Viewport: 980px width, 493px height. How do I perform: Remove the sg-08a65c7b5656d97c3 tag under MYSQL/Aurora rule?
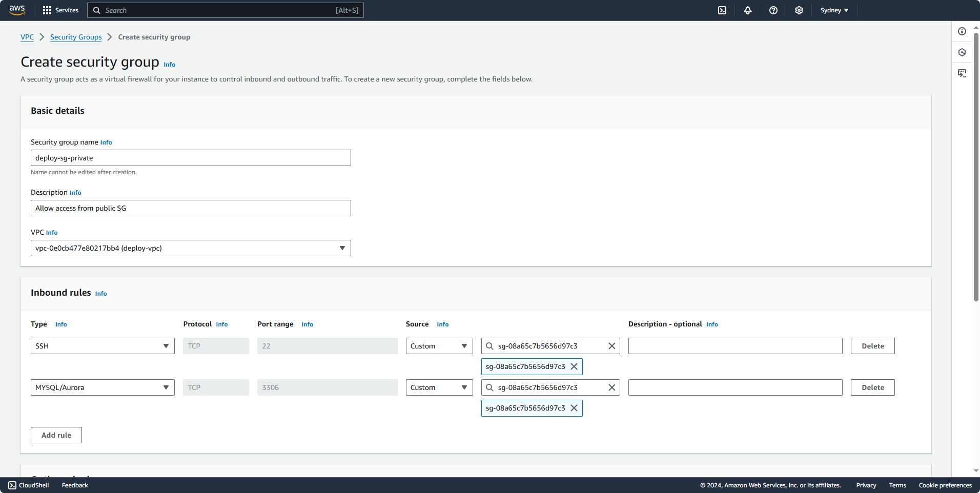point(574,408)
